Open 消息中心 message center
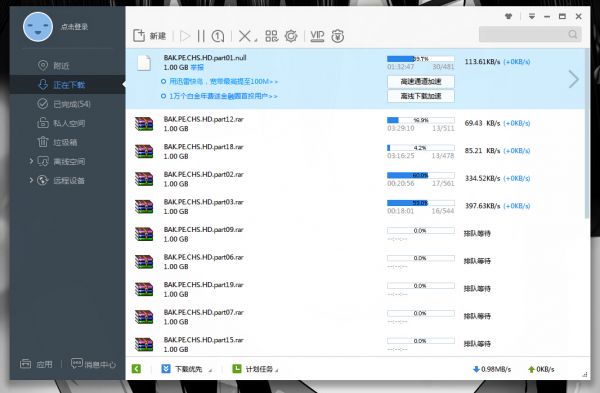The width and height of the screenshot is (600, 393). coord(93,364)
